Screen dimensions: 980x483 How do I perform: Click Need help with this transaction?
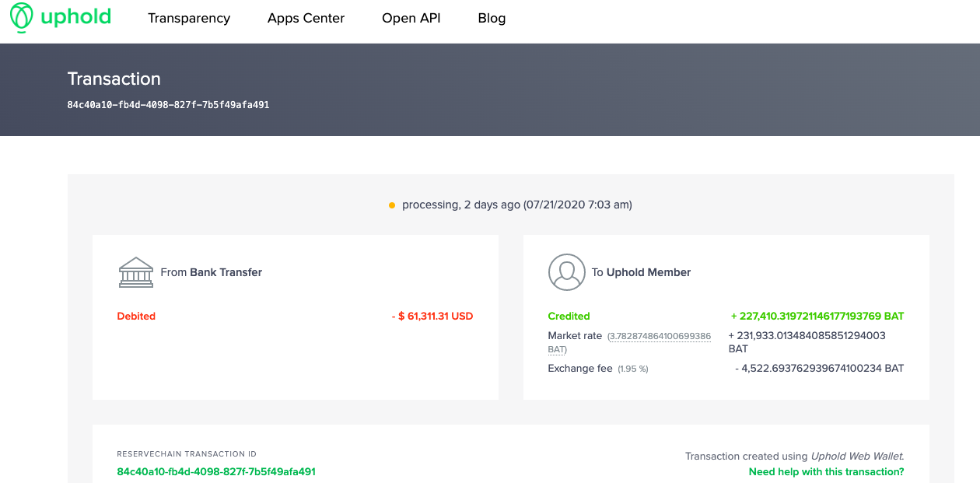pyautogui.click(x=826, y=471)
